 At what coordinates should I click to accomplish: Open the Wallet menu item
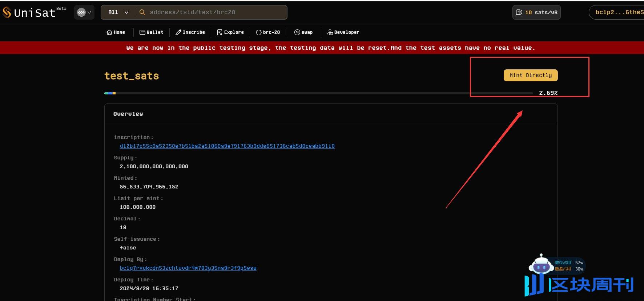(151, 32)
